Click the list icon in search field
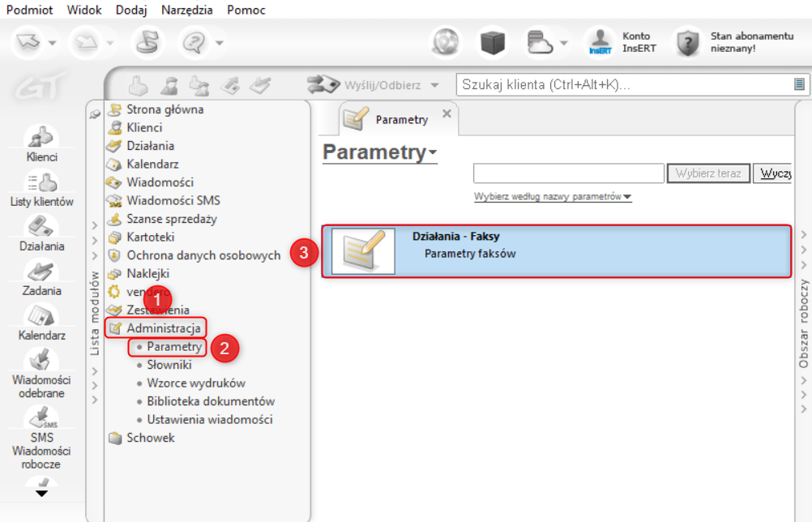This screenshot has width=812, height=522. [799, 84]
